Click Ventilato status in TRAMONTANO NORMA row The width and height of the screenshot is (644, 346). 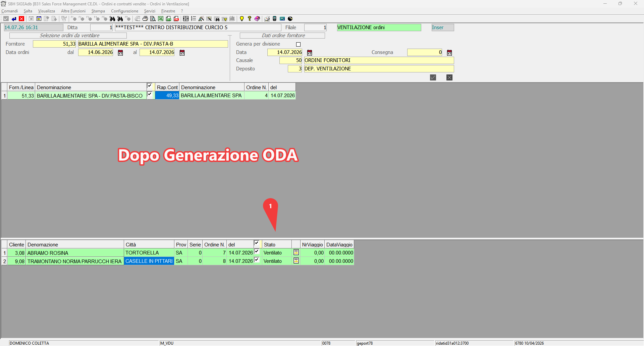coord(277,261)
